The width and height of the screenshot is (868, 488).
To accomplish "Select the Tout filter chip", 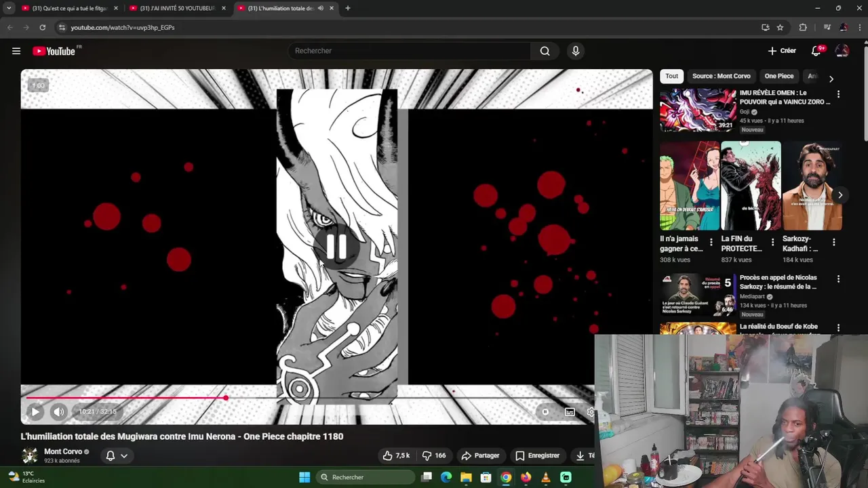I will tap(671, 76).
